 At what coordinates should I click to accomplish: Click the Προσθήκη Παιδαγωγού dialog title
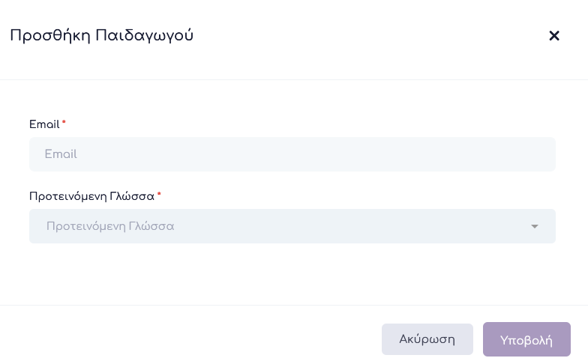pyautogui.click(x=102, y=36)
